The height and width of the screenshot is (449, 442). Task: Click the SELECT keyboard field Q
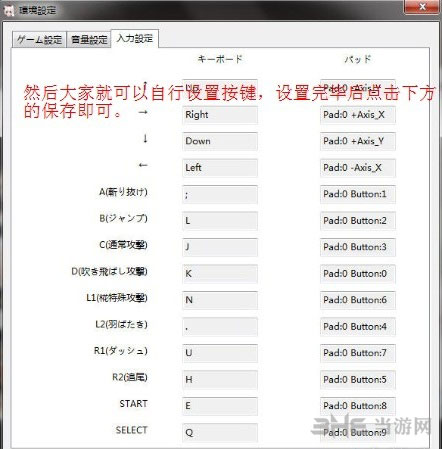220,432
